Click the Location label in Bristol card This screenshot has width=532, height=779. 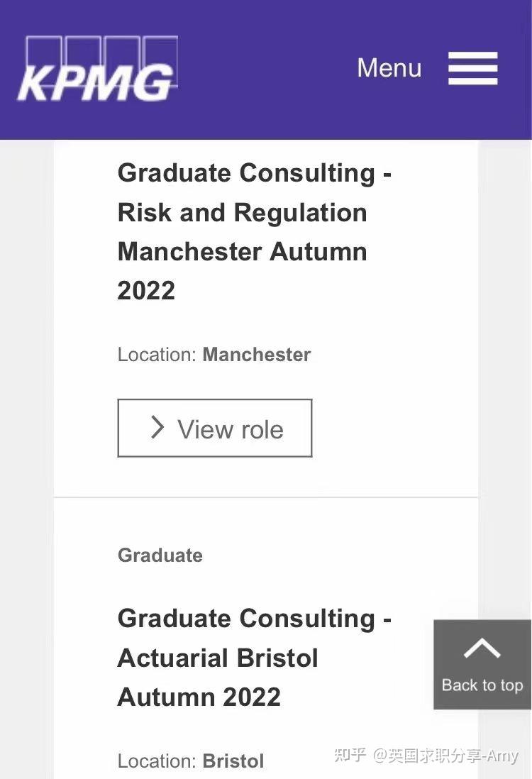[x=156, y=761]
